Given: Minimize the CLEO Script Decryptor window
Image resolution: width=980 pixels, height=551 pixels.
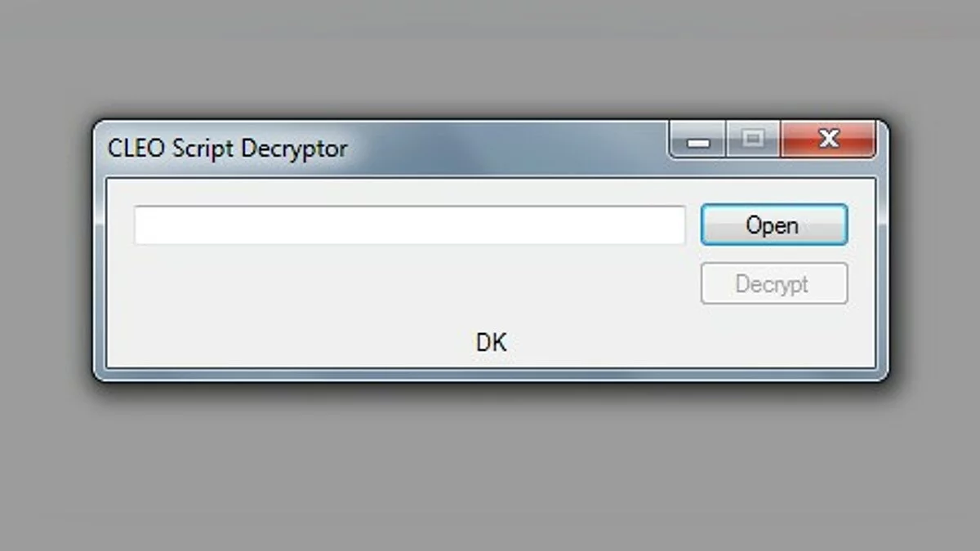Looking at the screenshot, I should point(697,140).
